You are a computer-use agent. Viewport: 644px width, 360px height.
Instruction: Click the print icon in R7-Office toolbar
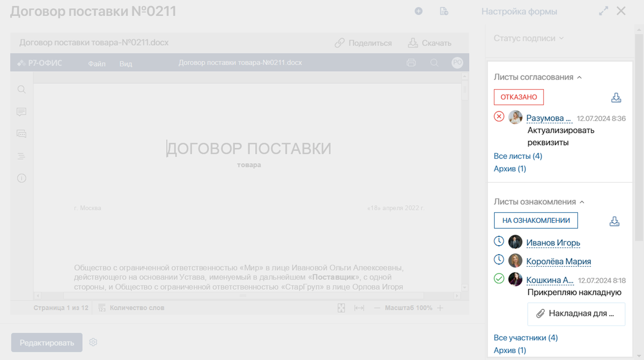click(411, 63)
